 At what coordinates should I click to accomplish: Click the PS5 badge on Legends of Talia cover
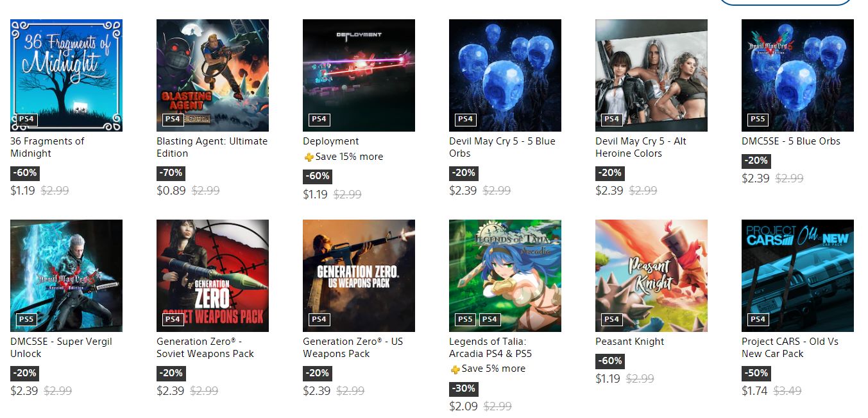point(465,320)
